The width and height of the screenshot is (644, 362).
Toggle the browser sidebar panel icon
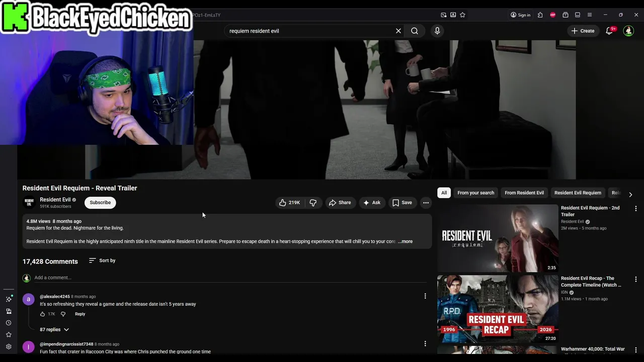(578, 15)
